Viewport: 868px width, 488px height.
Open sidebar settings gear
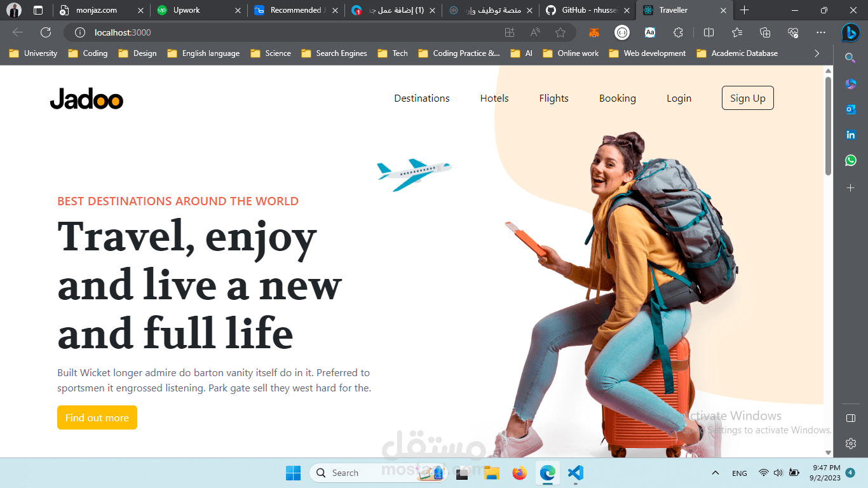click(851, 444)
